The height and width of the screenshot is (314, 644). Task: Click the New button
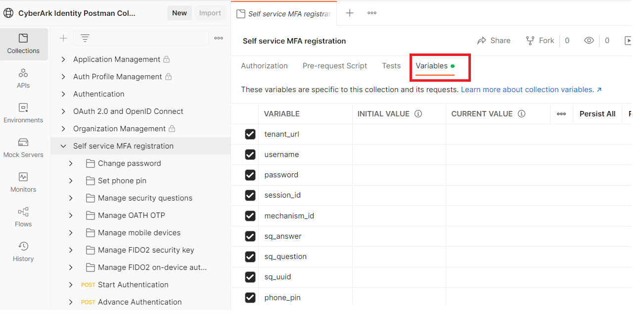coord(180,13)
